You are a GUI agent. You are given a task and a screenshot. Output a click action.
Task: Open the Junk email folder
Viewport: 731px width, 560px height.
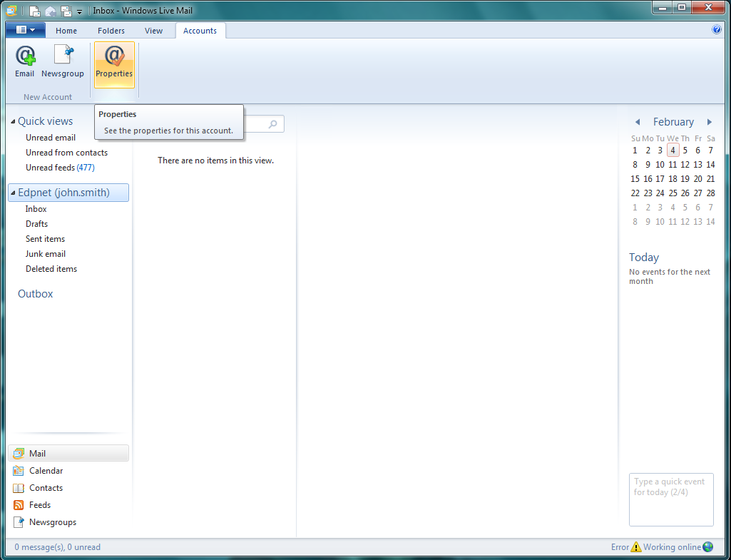point(45,254)
